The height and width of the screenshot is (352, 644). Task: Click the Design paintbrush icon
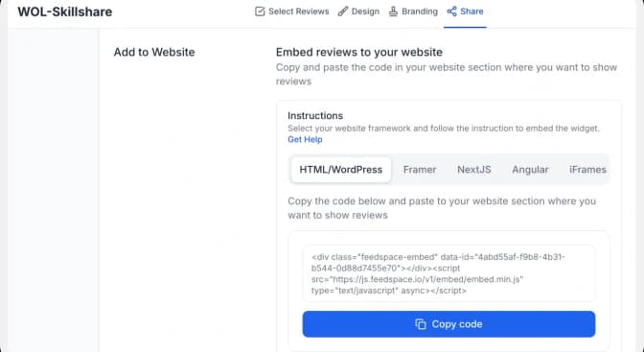click(342, 12)
